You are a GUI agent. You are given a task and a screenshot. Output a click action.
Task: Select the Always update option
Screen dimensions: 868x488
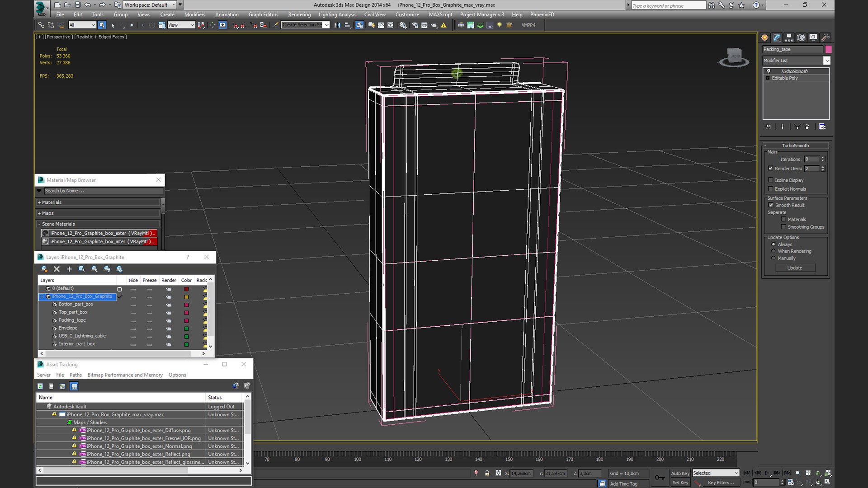point(774,244)
